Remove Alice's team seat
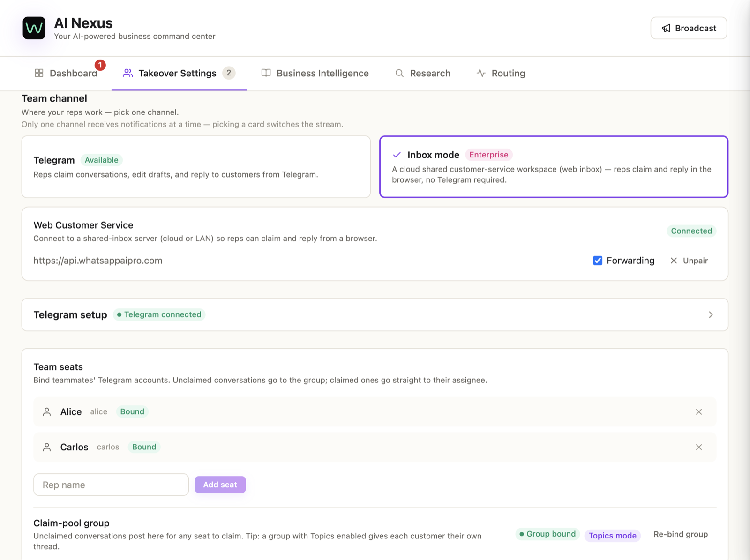This screenshot has height=560, width=750. 699,412
